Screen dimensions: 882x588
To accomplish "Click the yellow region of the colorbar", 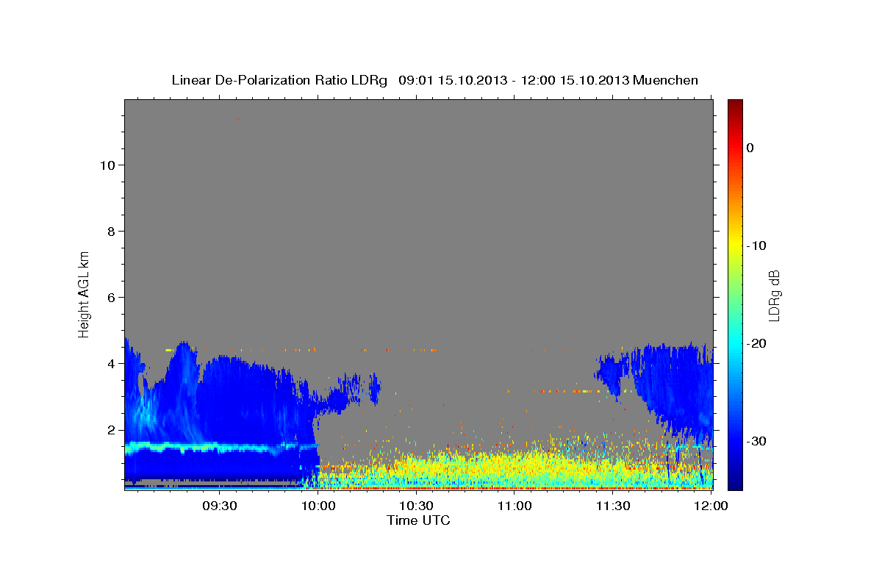I will (735, 243).
